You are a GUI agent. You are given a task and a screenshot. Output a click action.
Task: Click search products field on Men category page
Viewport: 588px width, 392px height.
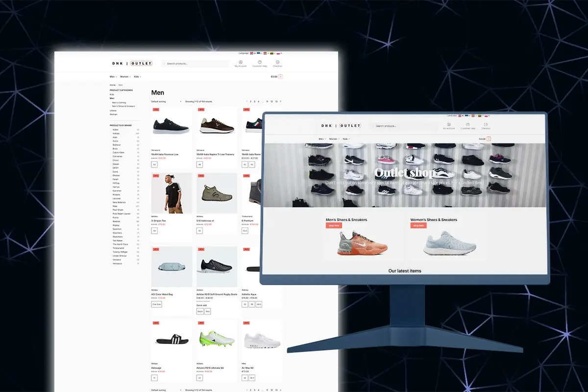click(x=196, y=64)
